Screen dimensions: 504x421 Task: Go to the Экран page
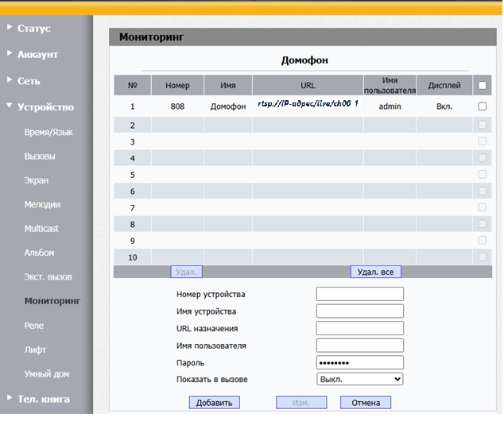(x=37, y=180)
